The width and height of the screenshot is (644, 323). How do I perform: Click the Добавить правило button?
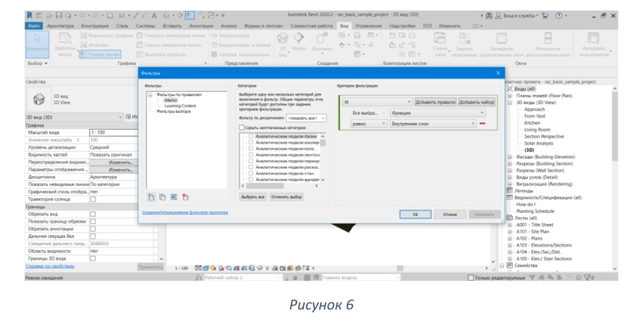click(x=435, y=102)
